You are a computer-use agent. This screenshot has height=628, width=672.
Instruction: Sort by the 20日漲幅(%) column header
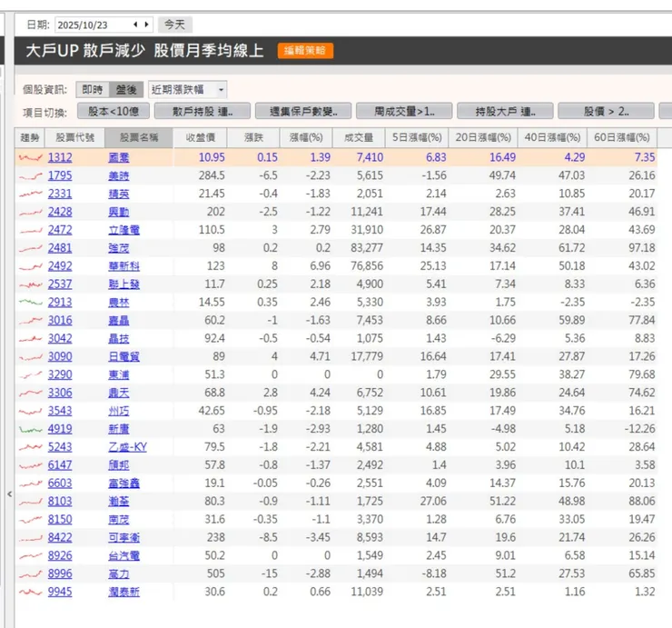483,138
